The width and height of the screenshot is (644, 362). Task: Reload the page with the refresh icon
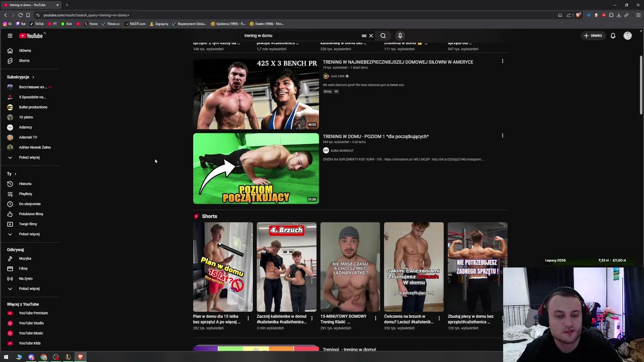[x=21, y=15]
